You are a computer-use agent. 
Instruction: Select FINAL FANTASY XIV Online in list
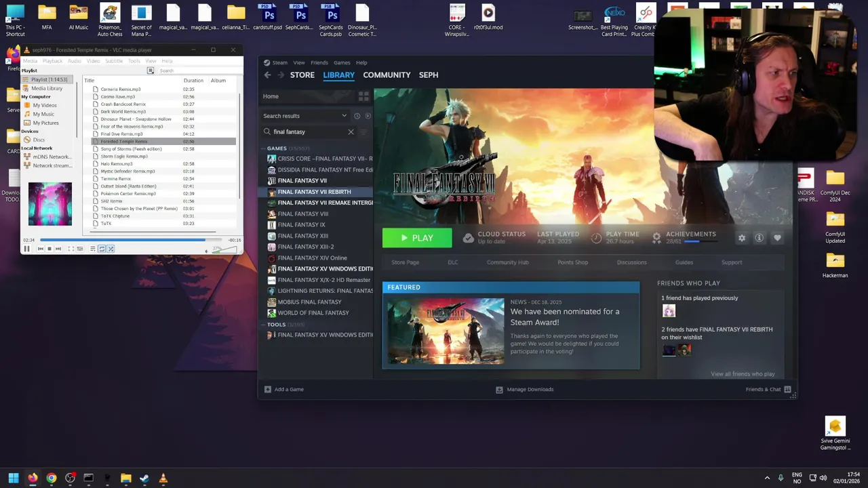tap(312, 258)
